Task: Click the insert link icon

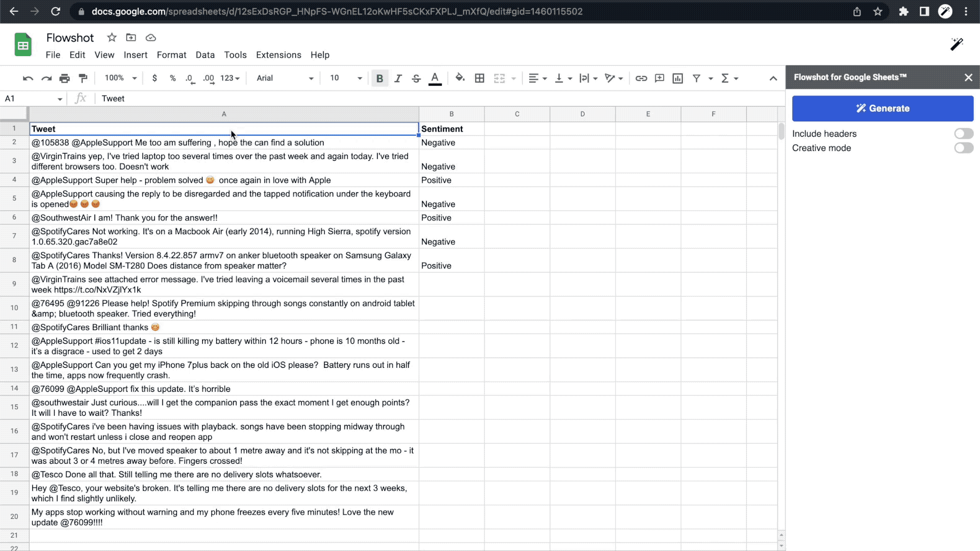Action: 641,78
